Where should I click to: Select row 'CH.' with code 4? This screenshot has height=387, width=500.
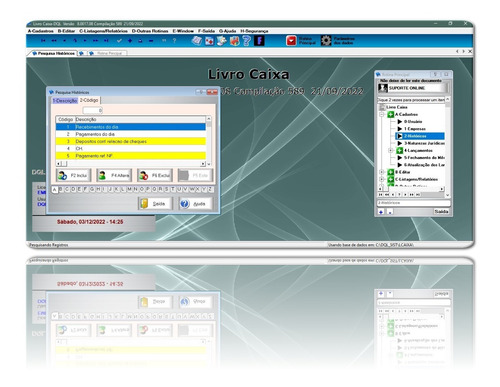click(131, 149)
